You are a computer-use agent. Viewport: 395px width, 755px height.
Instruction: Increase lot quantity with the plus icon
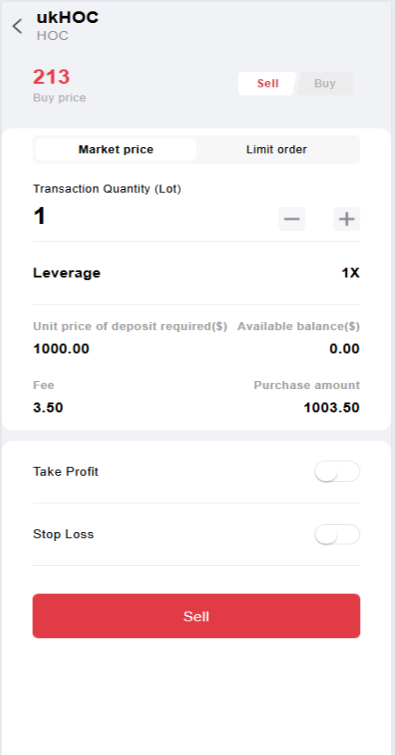[x=346, y=219]
